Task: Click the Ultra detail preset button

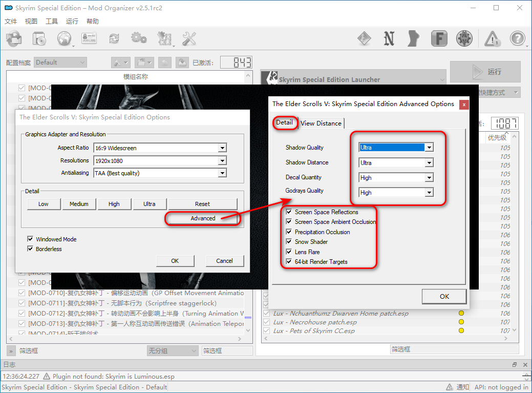Action: [150, 204]
